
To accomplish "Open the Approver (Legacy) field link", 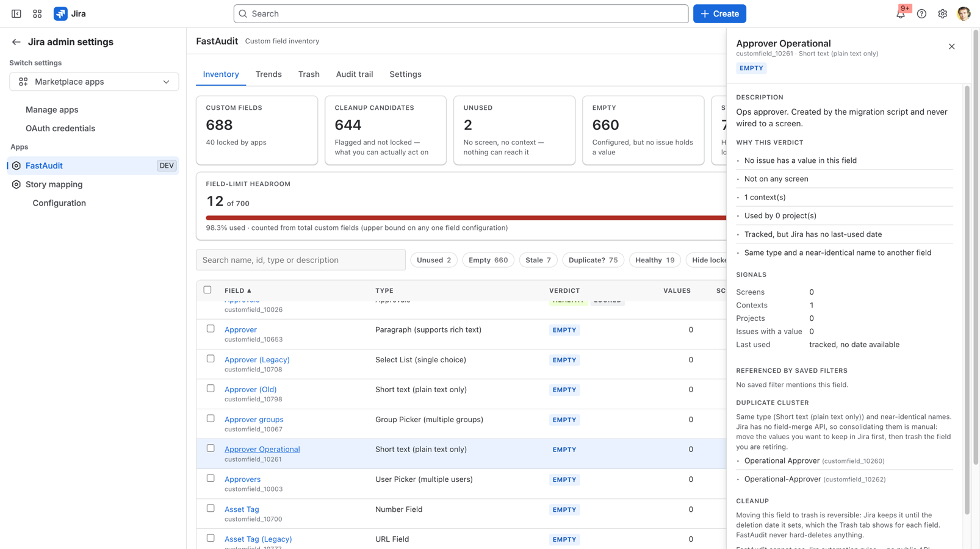I will (257, 360).
